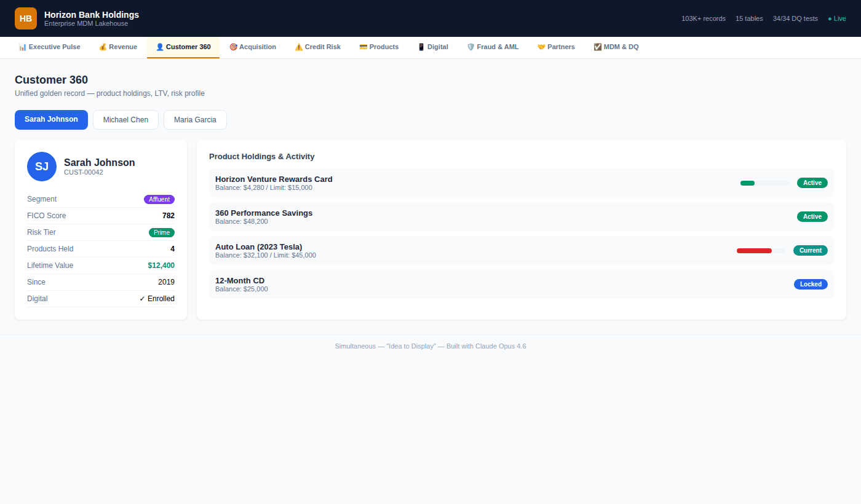Click the Locked badge on 12-Month CD
The image size is (861, 504).
pos(811,285)
